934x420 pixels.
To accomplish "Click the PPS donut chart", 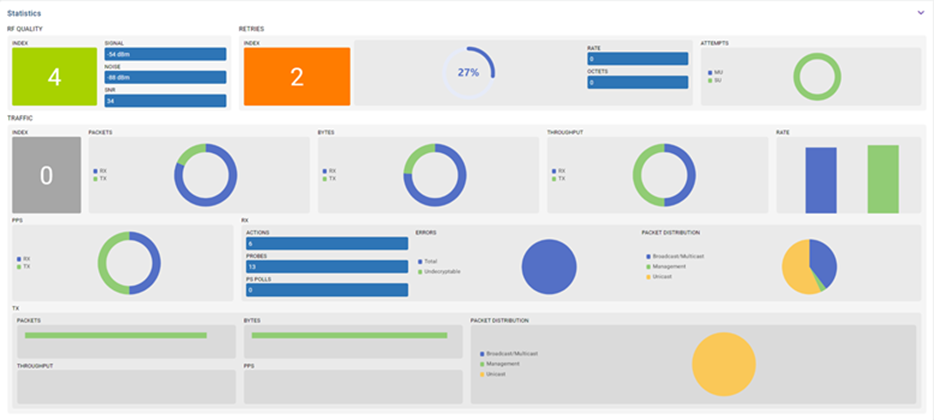I will pos(129,264).
